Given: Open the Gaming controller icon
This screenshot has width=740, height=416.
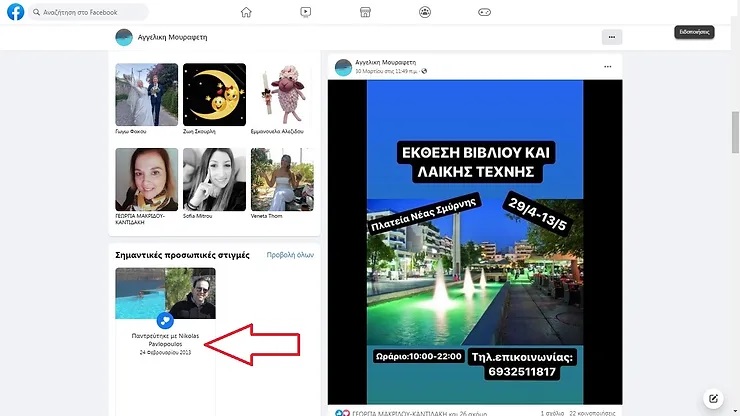Looking at the screenshot, I should coord(484,12).
